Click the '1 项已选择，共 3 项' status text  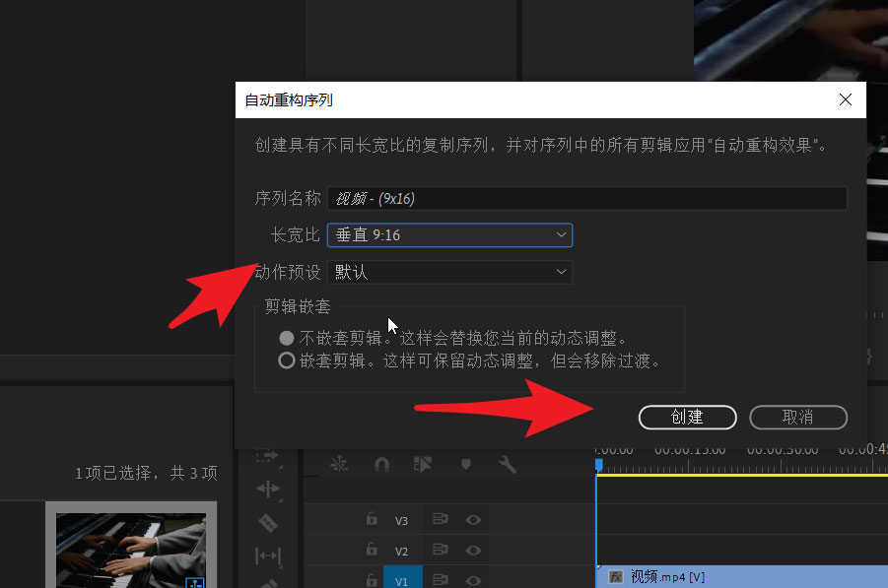tap(146, 473)
